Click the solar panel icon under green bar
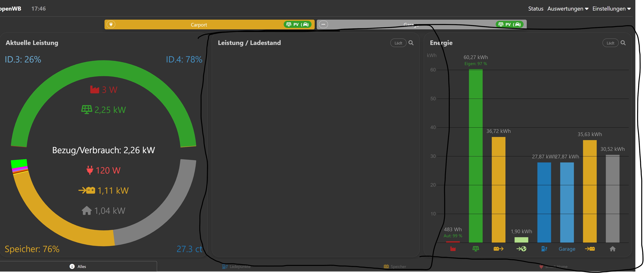The image size is (644, 273). click(476, 249)
